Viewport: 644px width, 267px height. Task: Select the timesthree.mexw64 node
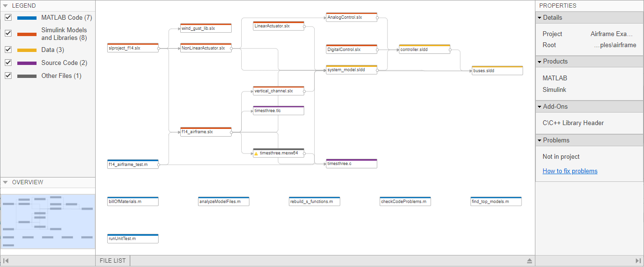[279, 153]
